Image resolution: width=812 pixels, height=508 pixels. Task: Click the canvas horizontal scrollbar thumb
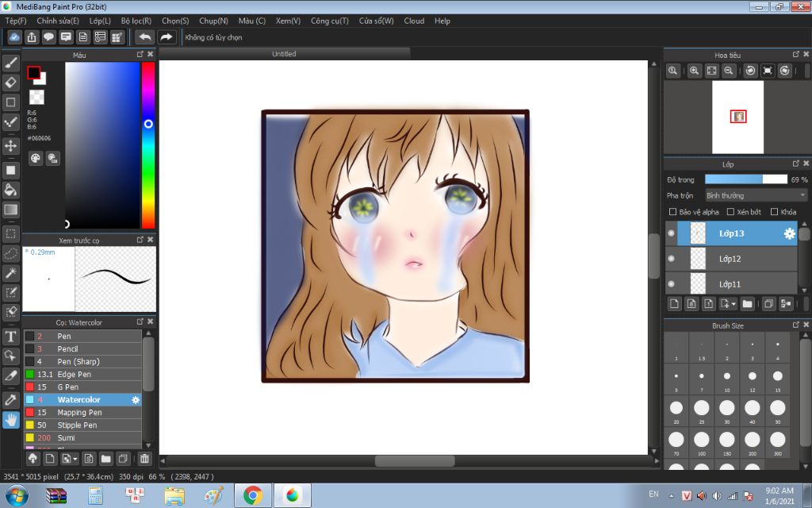point(415,461)
